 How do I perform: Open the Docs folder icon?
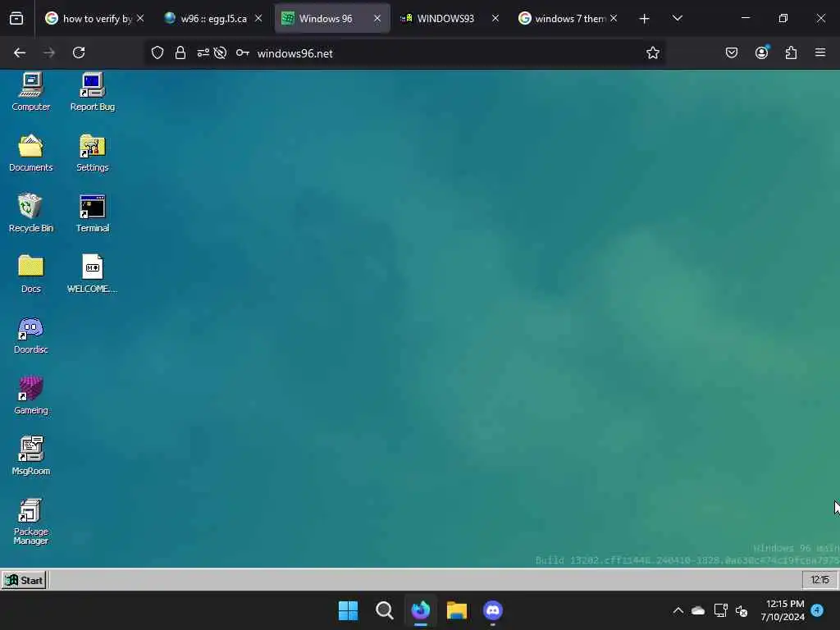tap(31, 273)
